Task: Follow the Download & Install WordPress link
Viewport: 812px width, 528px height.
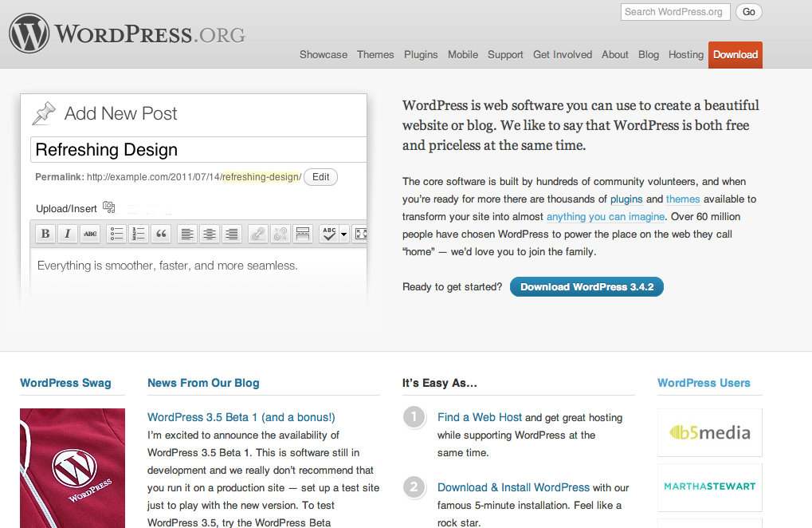Action: pos(513,487)
